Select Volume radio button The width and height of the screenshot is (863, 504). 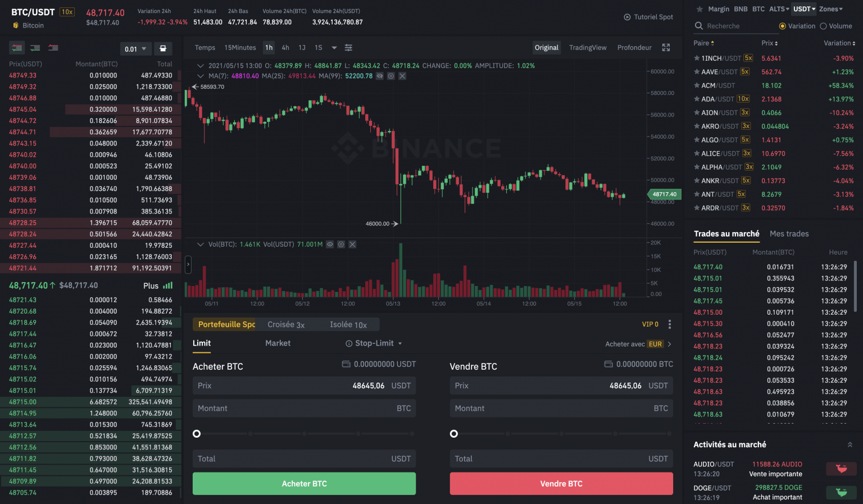[x=823, y=26]
